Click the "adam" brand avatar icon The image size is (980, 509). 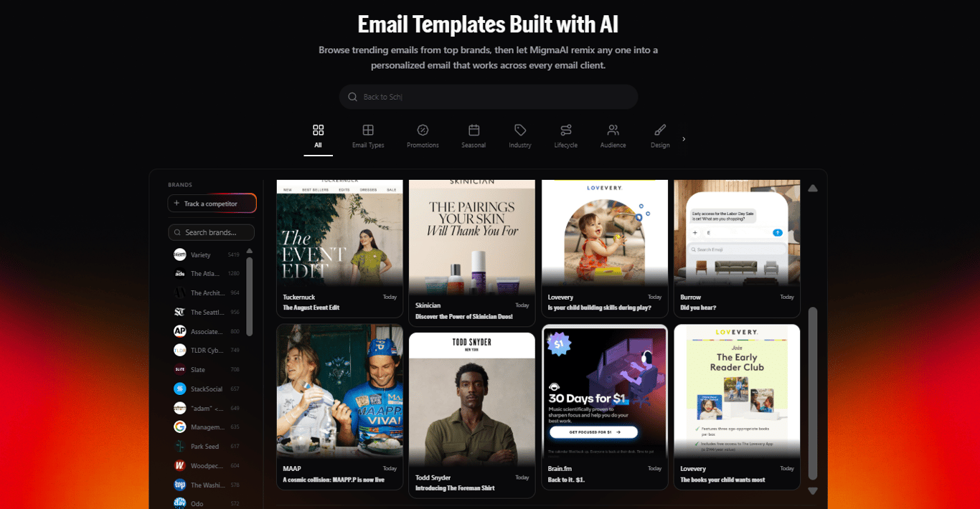(x=179, y=408)
